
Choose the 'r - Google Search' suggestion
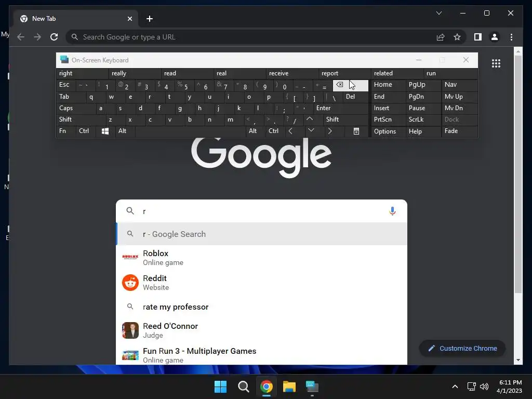(x=261, y=234)
